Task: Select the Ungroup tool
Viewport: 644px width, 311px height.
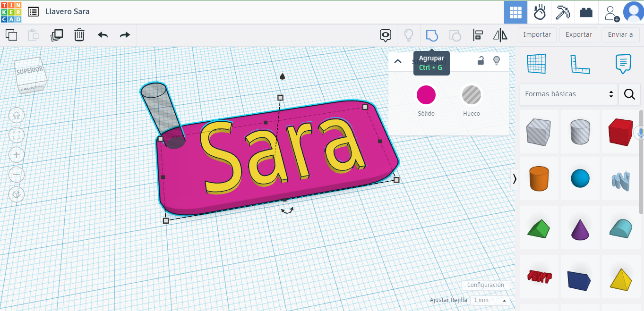Action: [455, 35]
